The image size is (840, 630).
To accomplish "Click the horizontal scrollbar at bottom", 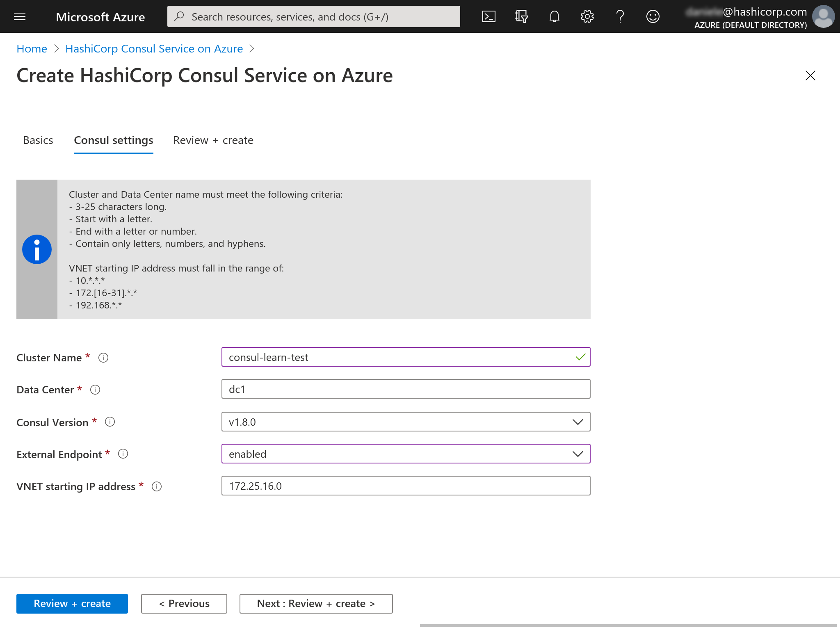I will point(628,625).
